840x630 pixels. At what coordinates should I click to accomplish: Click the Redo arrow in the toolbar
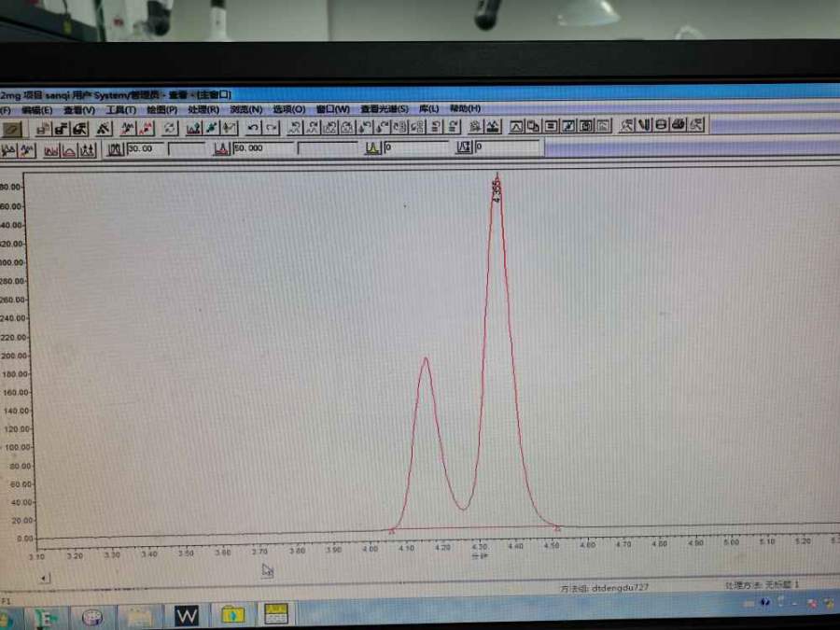pyautogui.click(x=272, y=128)
